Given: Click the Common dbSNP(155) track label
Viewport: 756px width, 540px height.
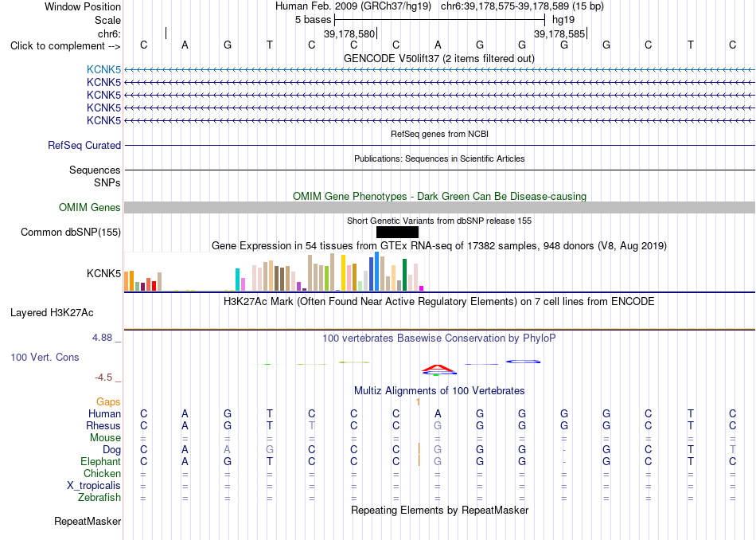Looking at the screenshot, I should coord(71,232).
